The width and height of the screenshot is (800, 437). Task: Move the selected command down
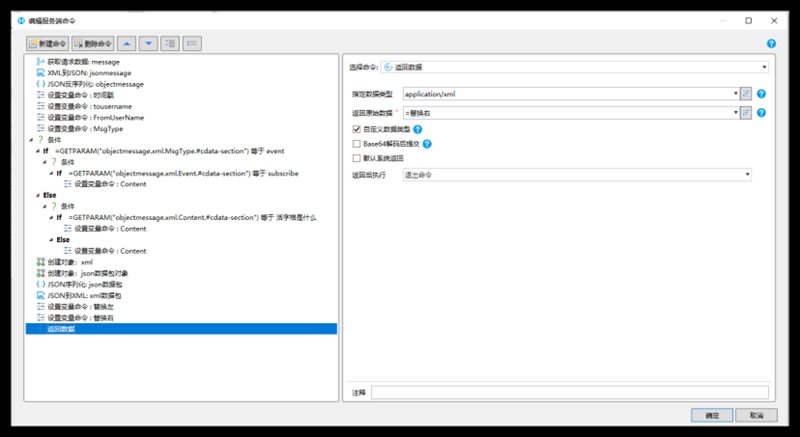click(x=148, y=44)
